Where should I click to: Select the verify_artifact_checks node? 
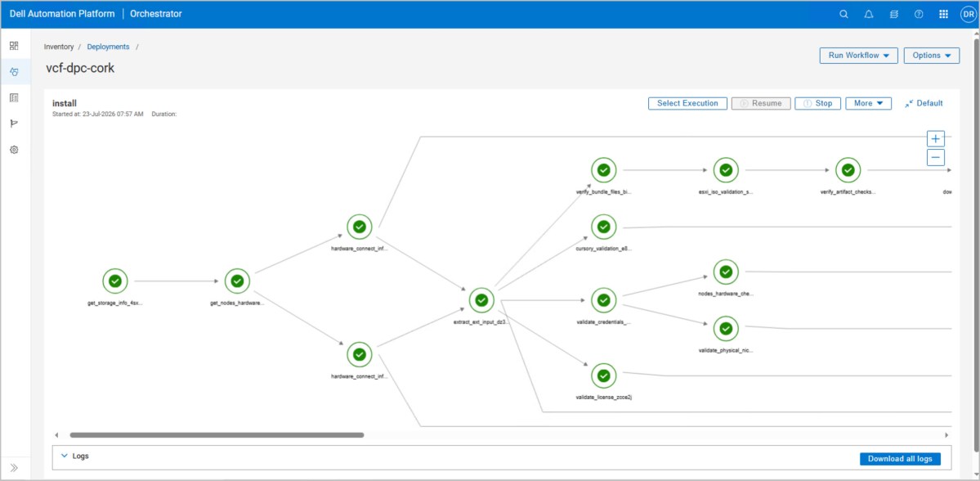[848, 170]
